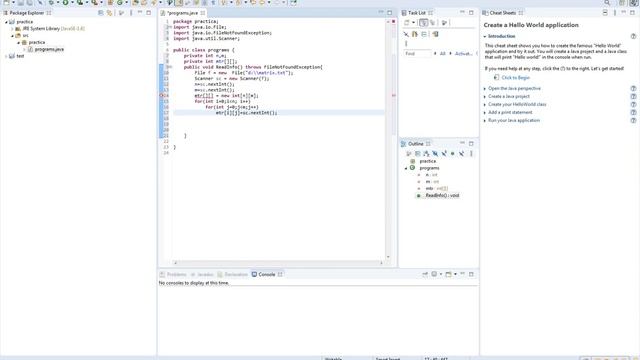Screen dimensions: 640x360
Task: Click Collapse All icon in Cheat Sheets header
Action: pyautogui.click(x=605, y=13)
